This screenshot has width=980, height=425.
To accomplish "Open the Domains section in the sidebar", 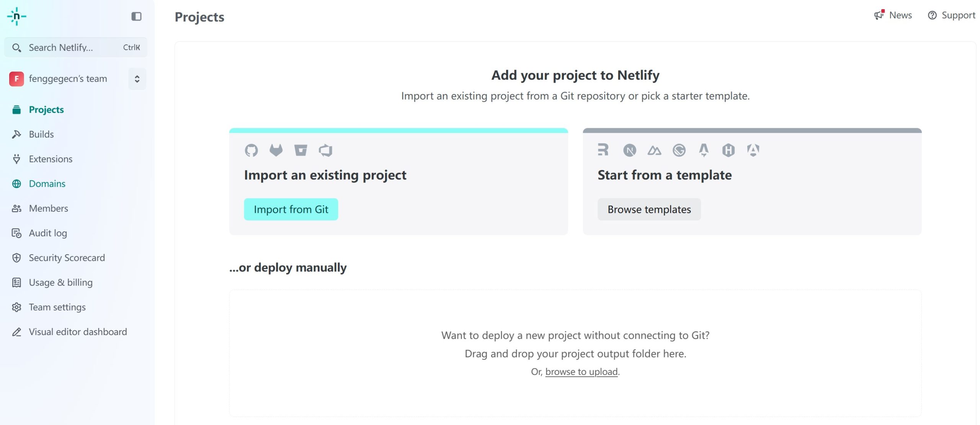I will point(47,183).
